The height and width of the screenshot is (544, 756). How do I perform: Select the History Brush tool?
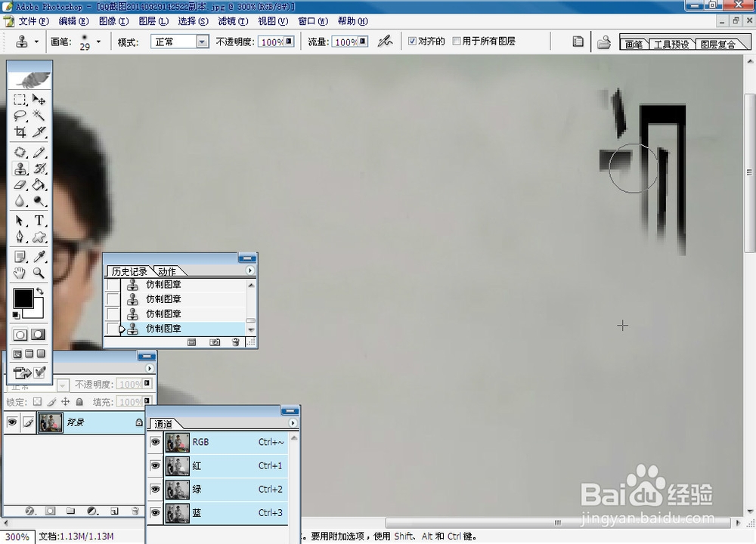click(39, 168)
